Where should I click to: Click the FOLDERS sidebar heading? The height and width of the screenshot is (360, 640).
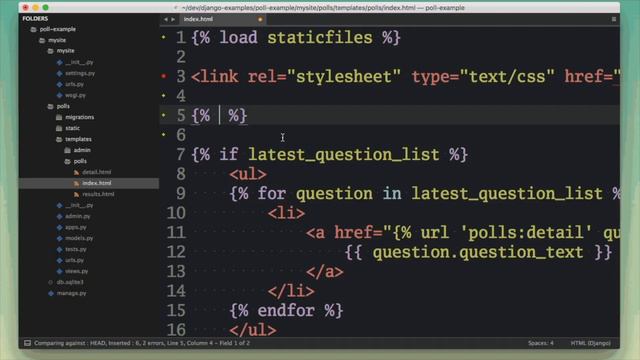pyautogui.click(x=35, y=19)
